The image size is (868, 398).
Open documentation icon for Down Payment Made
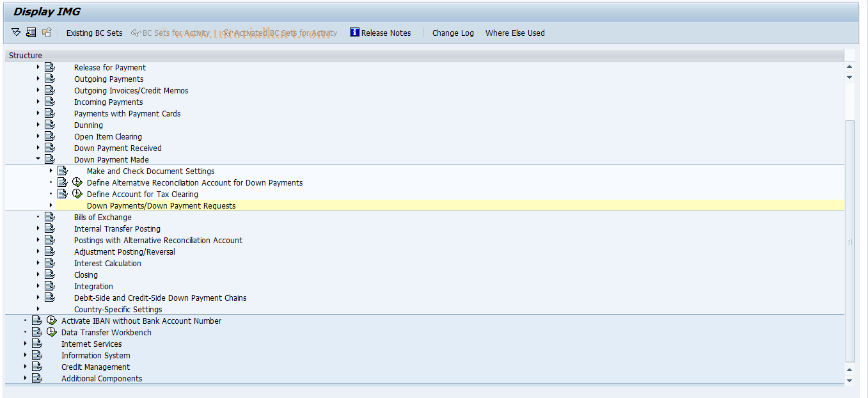point(50,158)
